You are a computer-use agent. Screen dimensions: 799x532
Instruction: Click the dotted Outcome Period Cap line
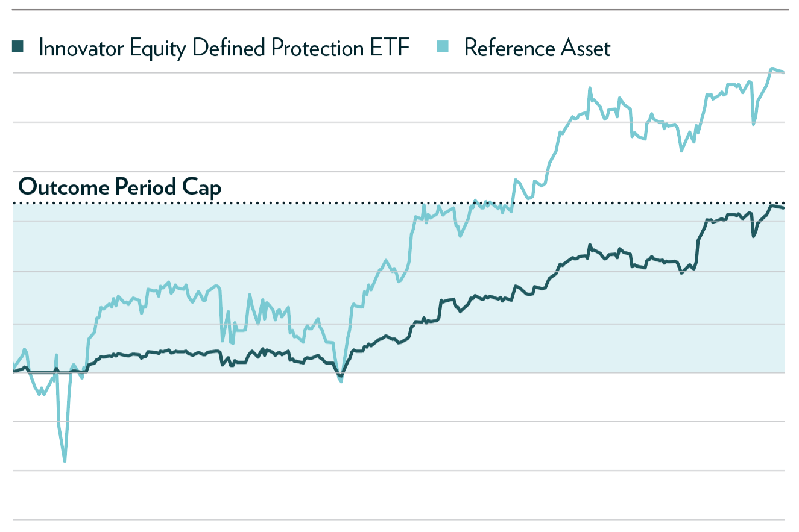[x=398, y=203]
